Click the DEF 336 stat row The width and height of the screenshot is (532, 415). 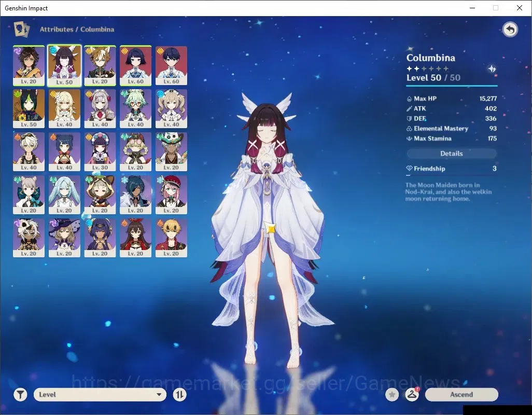pos(451,118)
